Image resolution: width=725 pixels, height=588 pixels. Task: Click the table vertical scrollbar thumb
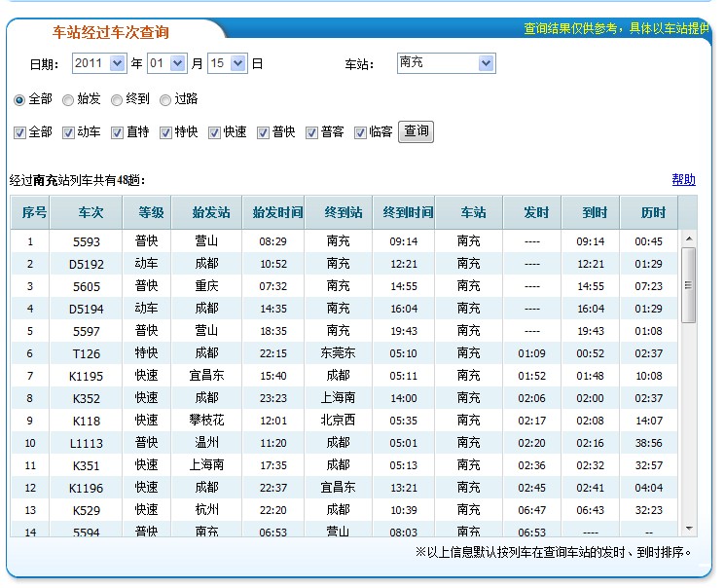(x=688, y=285)
